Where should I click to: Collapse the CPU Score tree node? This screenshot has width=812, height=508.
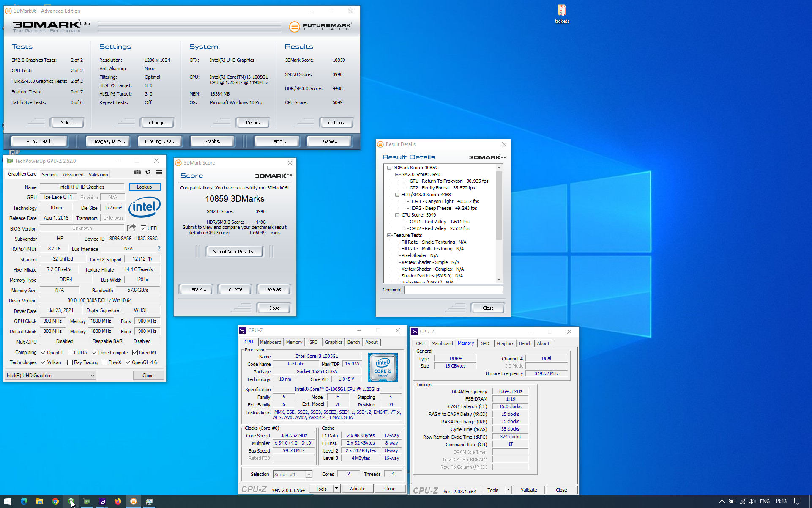[397, 215]
